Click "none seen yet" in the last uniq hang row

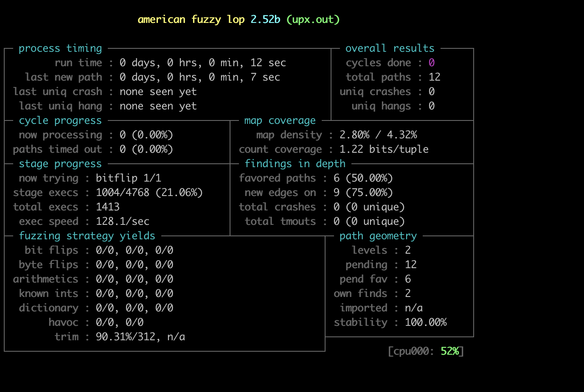[x=158, y=106]
